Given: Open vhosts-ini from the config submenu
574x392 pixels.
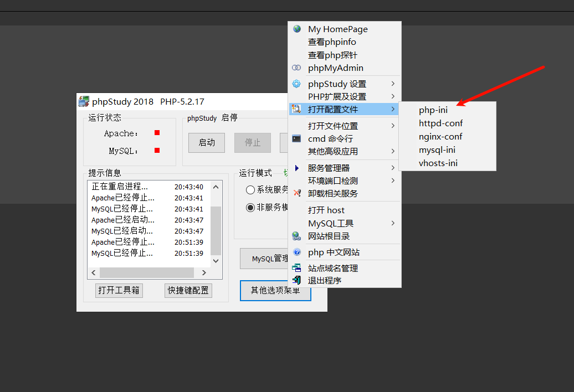Looking at the screenshot, I should (447, 163).
